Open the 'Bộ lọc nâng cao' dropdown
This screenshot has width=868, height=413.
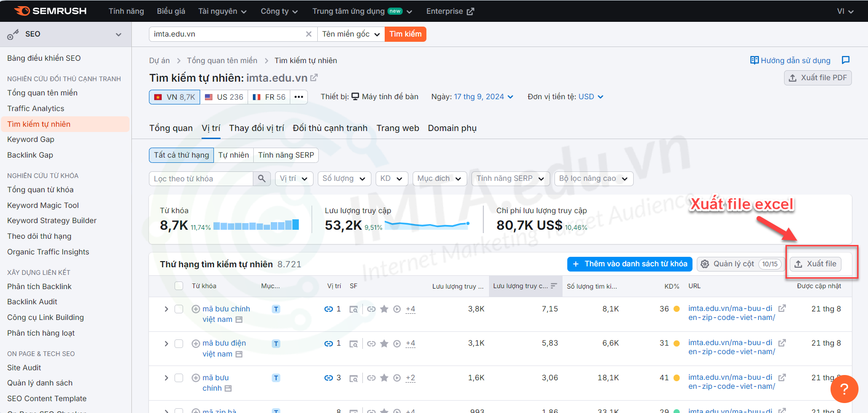tap(594, 178)
